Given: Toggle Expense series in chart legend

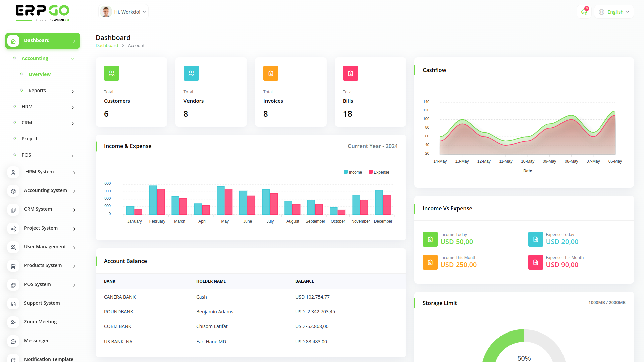Looking at the screenshot, I should click(x=379, y=172).
